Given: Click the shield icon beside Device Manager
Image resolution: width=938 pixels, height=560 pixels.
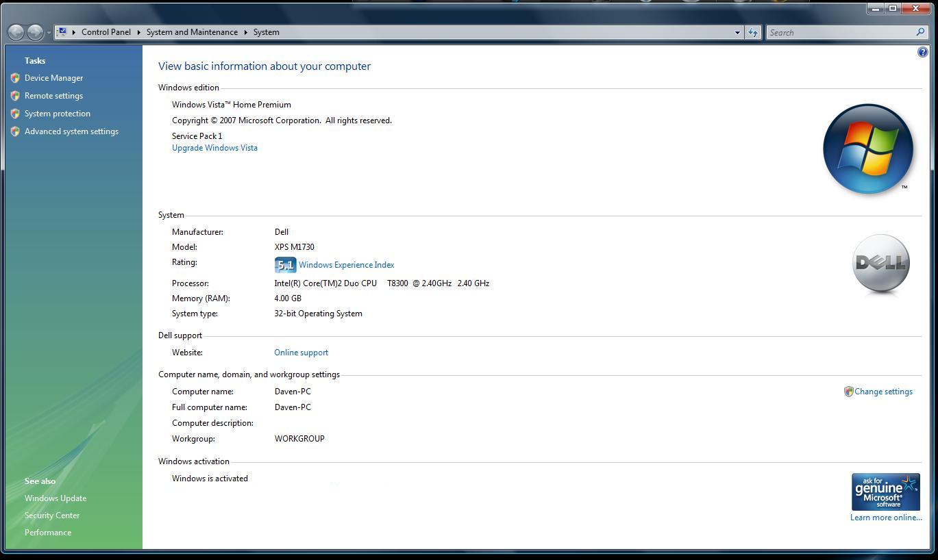Looking at the screenshot, I should pyautogui.click(x=15, y=78).
